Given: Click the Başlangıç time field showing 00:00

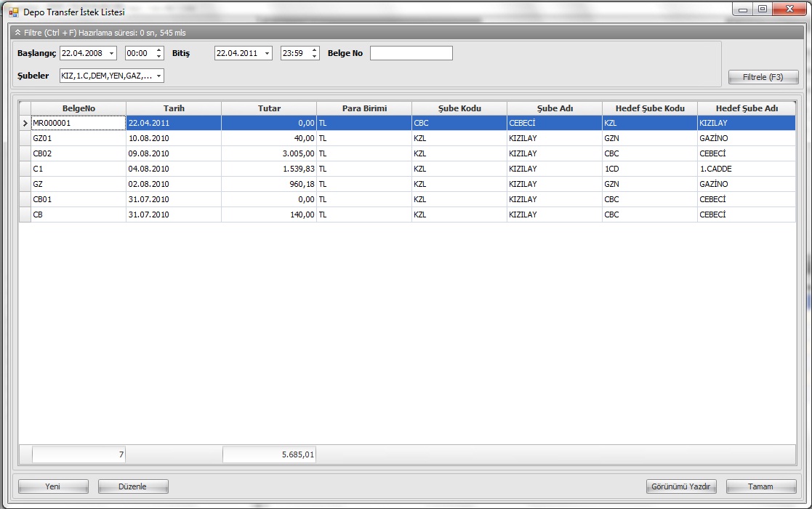Looking at the screenshot, I should pos(140,53).
